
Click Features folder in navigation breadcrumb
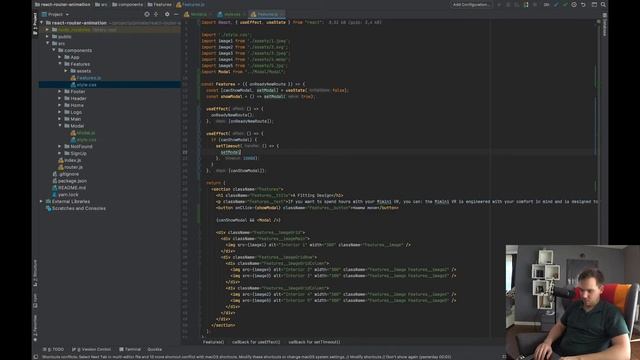click(160, 4)
